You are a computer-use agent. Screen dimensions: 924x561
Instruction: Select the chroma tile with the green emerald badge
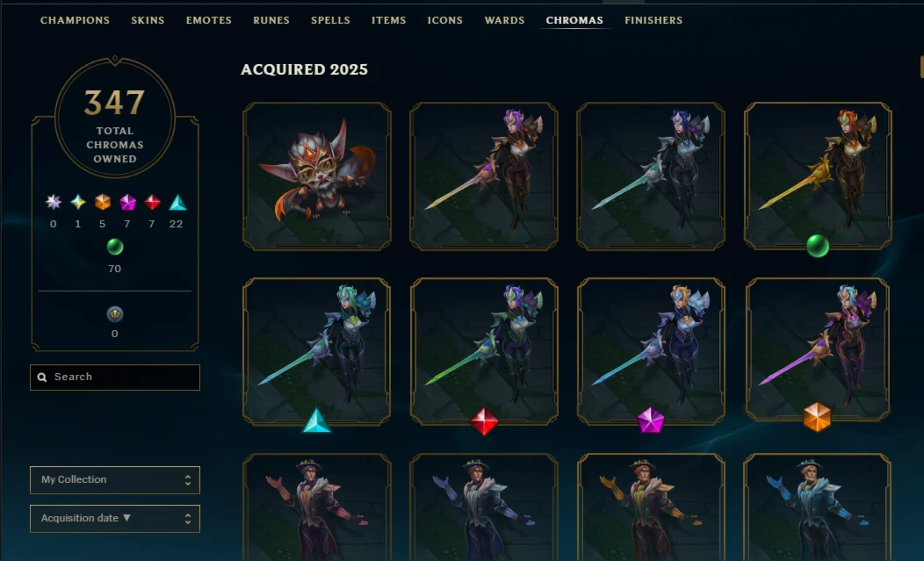[x=818, y=176]
